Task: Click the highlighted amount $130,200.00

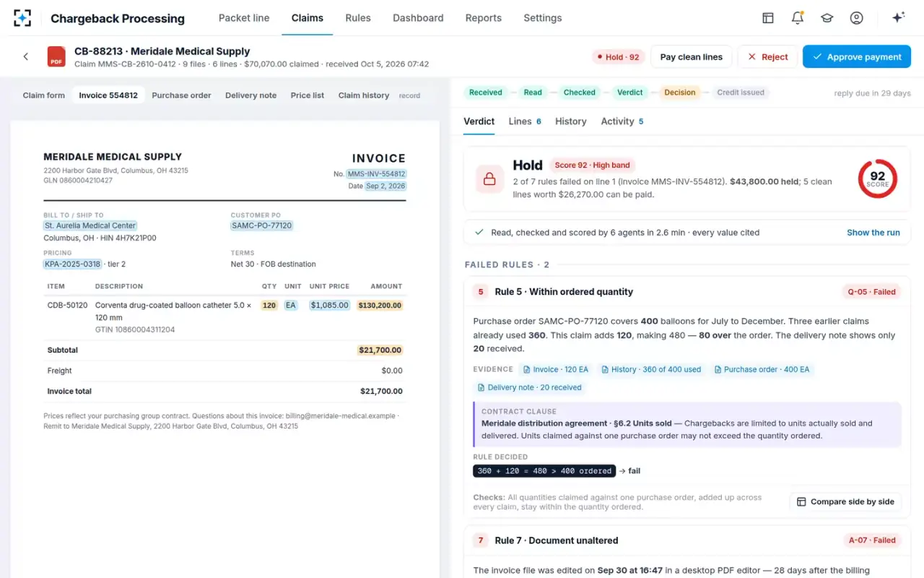Action: point(380,306)
